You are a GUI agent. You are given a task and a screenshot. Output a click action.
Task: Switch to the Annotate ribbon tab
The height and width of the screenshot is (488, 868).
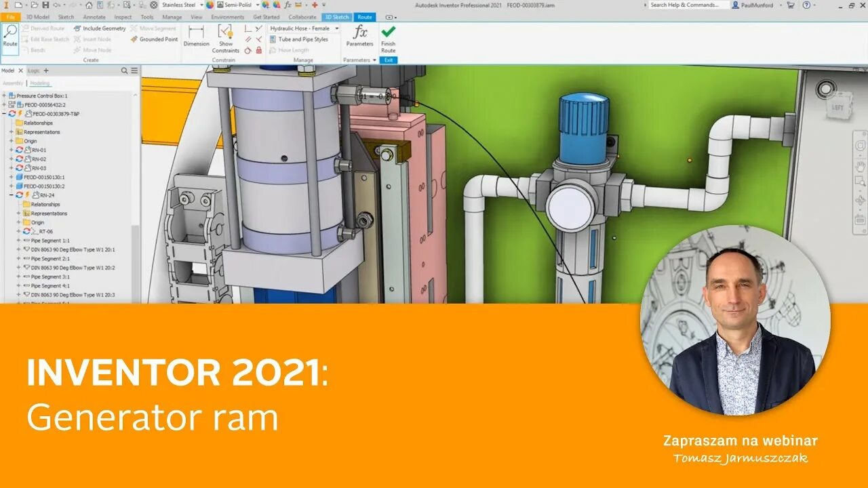(94, 17)
